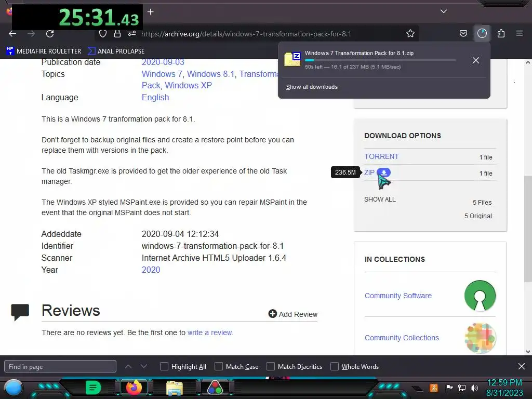
Task: Reload the current page
Action: pos(50,34)
